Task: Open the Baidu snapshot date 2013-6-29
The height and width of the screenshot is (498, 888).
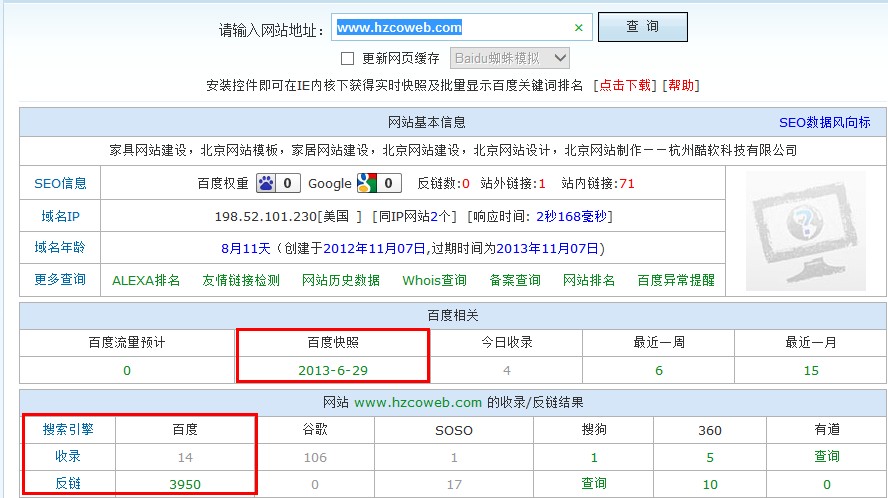Action: tap(333, 371)
